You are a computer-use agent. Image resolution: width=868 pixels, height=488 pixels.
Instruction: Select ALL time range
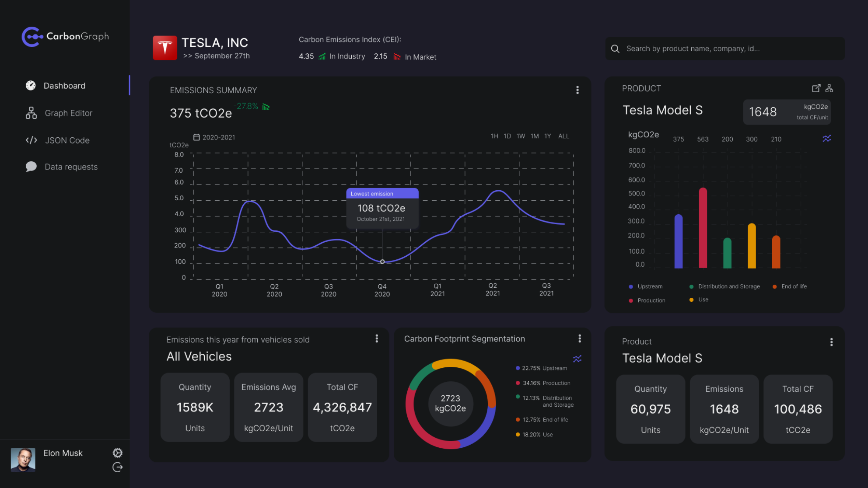[x=563, y=136]
